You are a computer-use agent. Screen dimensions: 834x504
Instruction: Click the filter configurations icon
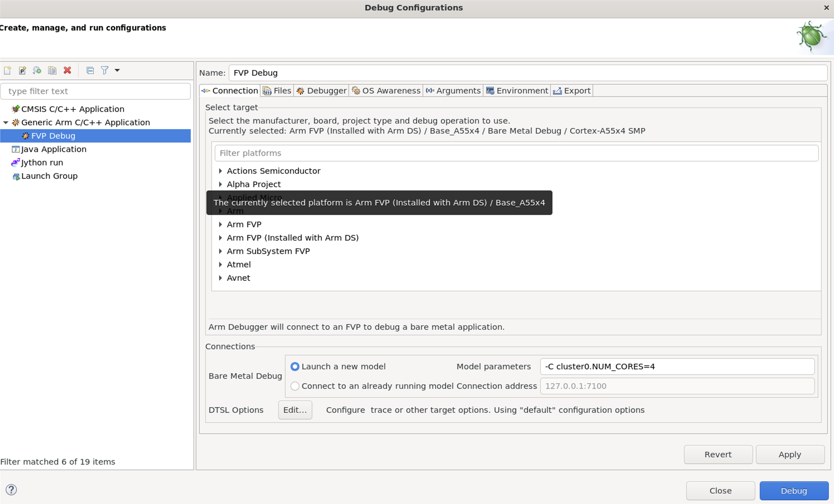pyautogui.click(x=104, y=70)
